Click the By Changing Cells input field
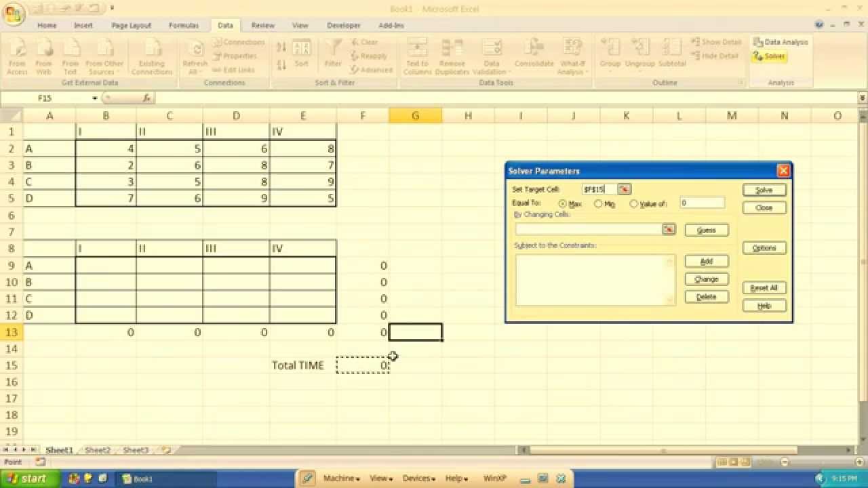 [589, 230]
